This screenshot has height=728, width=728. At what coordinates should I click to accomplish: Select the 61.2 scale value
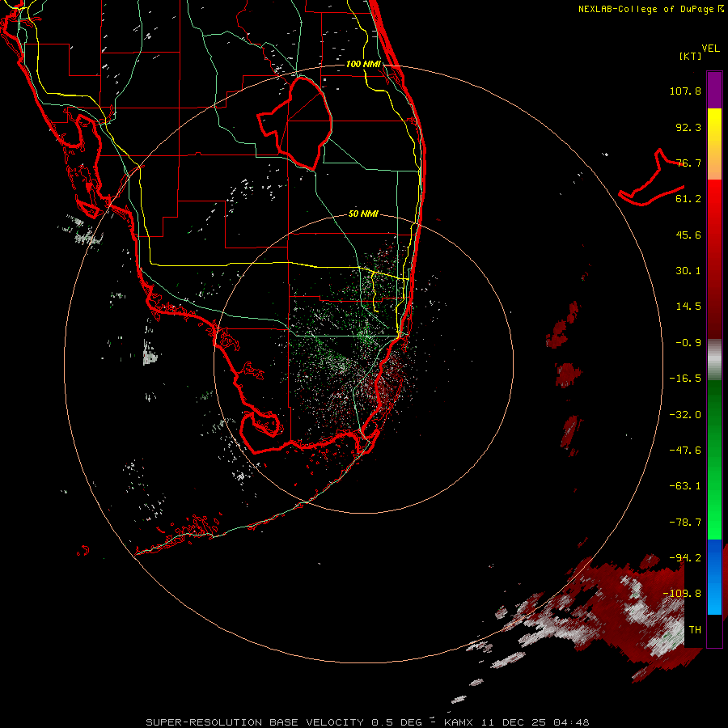[688, 199]
